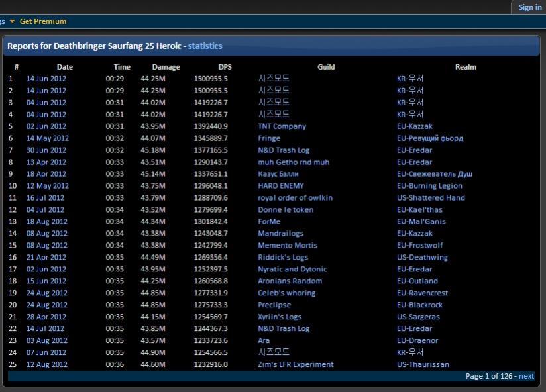This screenshot has width=546, height=392.
Task: Click the US-Thaurissan realm link
Action: pyautogui.click(x=423, y=365)
